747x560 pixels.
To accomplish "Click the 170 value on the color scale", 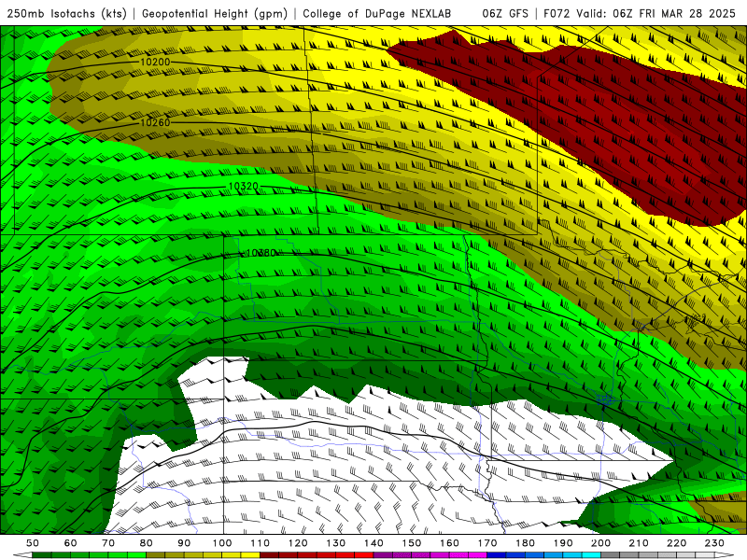I will point(487,543).
